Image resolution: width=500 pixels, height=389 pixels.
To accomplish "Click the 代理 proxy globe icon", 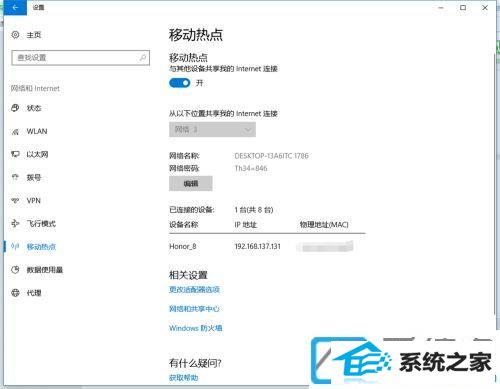I will 15,293.
